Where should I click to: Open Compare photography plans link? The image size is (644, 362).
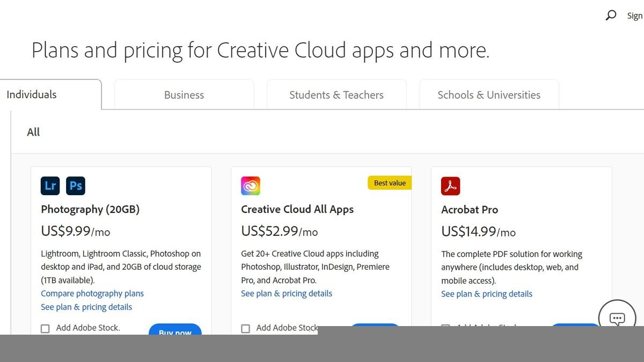click(92, 293)
